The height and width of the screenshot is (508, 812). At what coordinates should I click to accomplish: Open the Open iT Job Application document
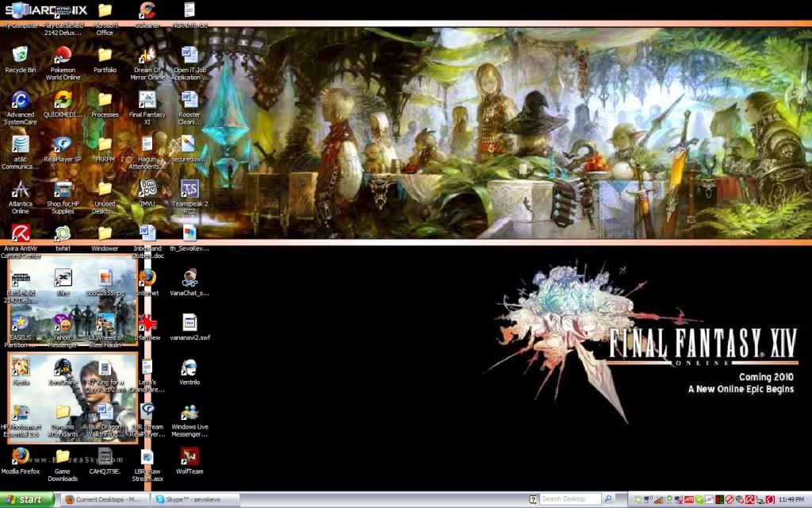(x=190, y=55)
